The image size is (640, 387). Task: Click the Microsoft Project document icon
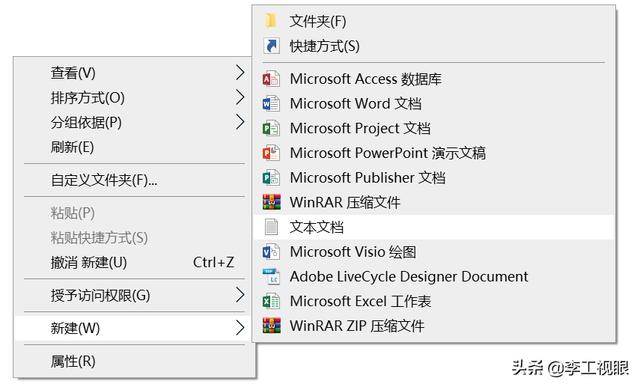271,128
